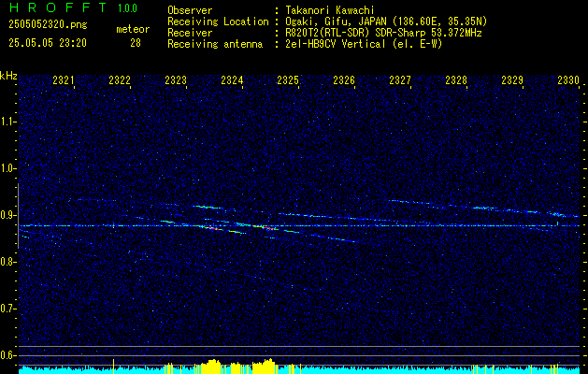Click the 2321 time marker
This screenshot has width=588, height=374.
click(63, 80)
